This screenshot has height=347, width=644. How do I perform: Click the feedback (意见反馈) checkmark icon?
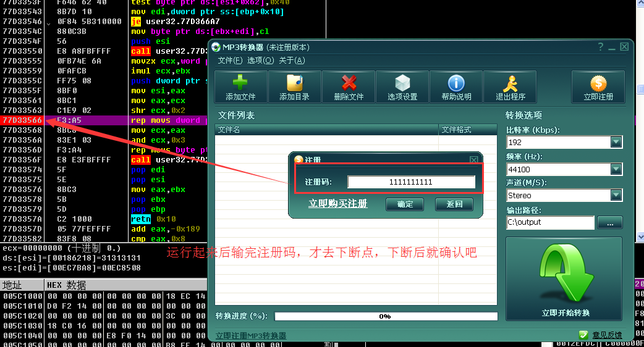pos(583,335)
